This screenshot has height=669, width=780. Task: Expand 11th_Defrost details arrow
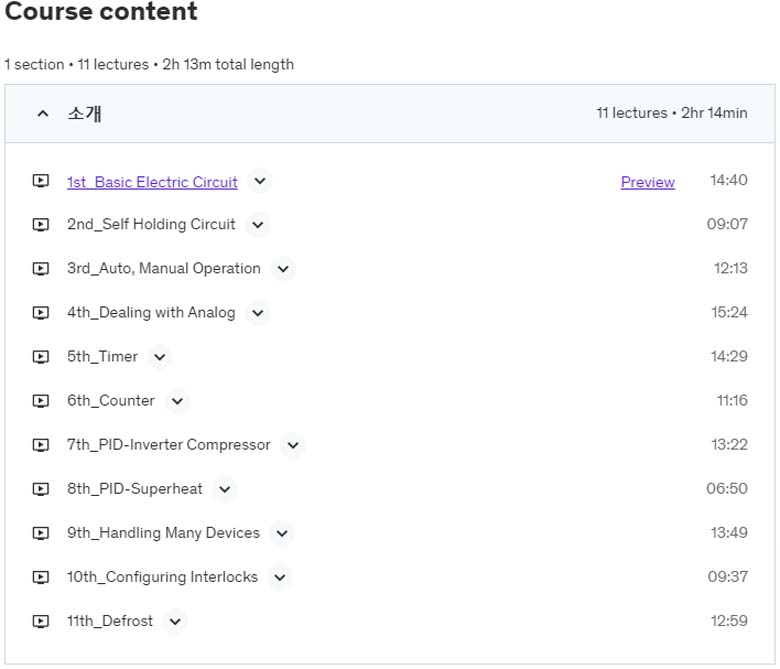click(175, 621)
